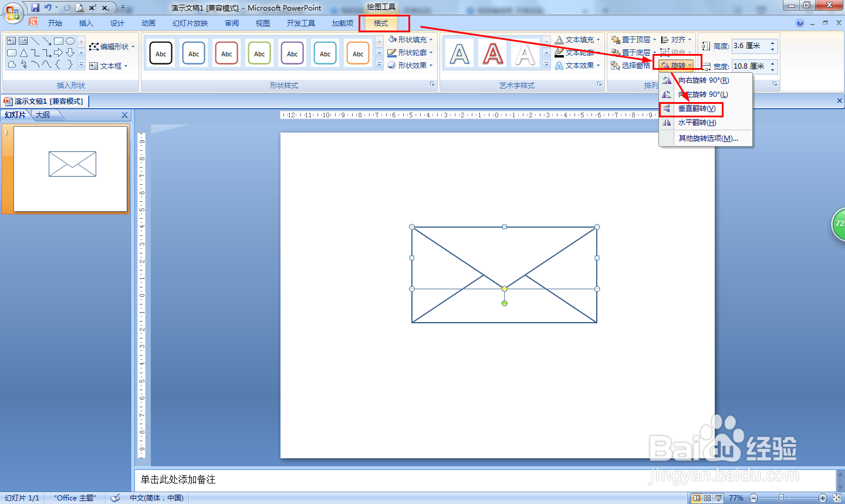Pick the arrow line shape

point(47,41)
